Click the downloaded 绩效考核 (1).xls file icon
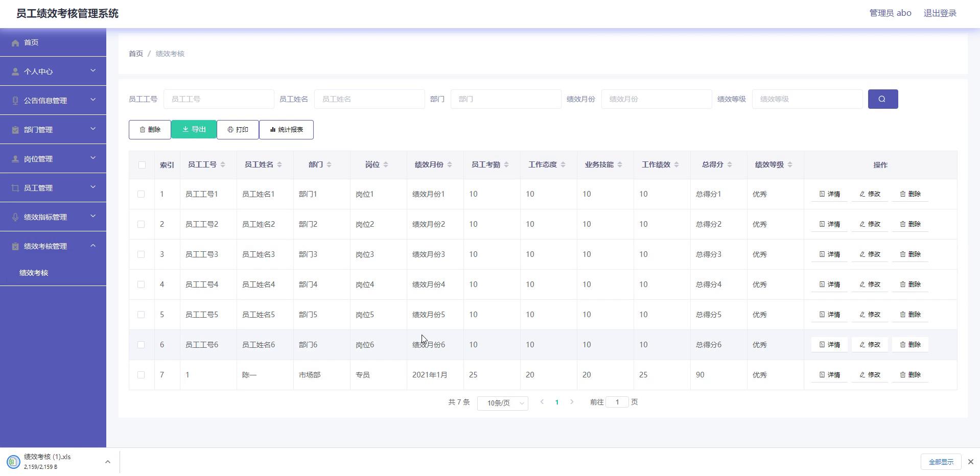This screenshot has height=476, width=980. [x=13, y=462]
